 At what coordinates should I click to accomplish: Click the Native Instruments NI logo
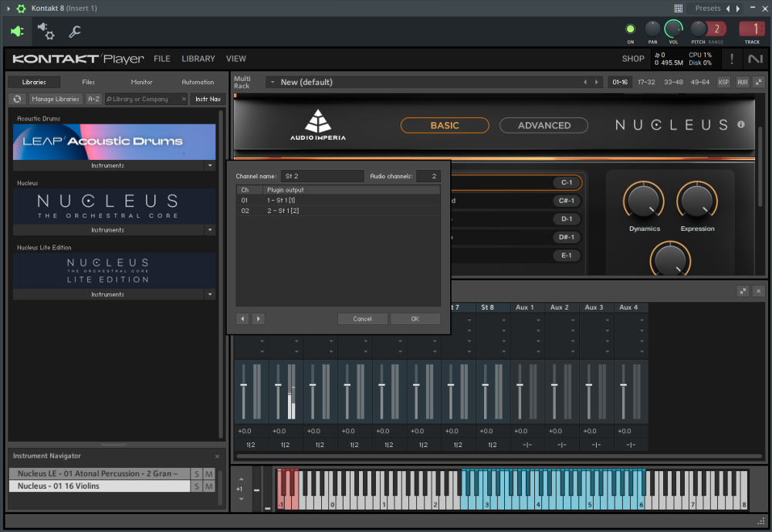pos(755,59)
